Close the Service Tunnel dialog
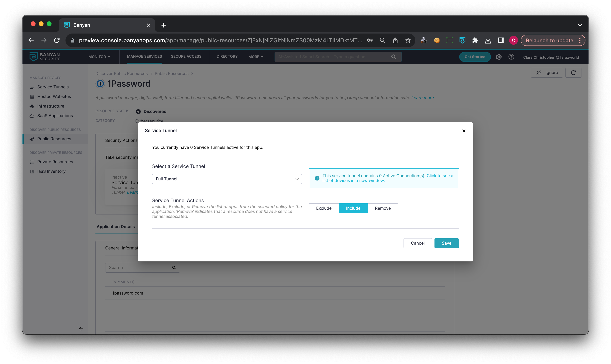 pos(463,131)
